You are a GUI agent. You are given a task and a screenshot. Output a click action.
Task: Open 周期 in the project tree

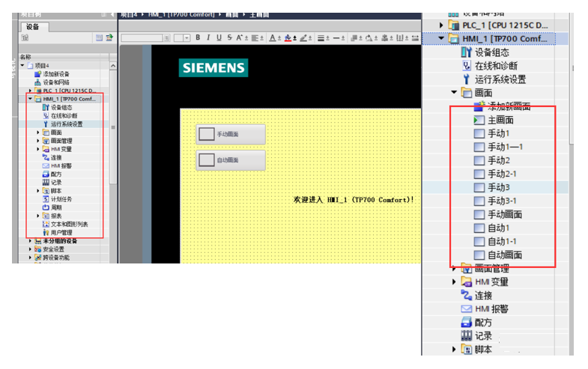click(56, 207)
